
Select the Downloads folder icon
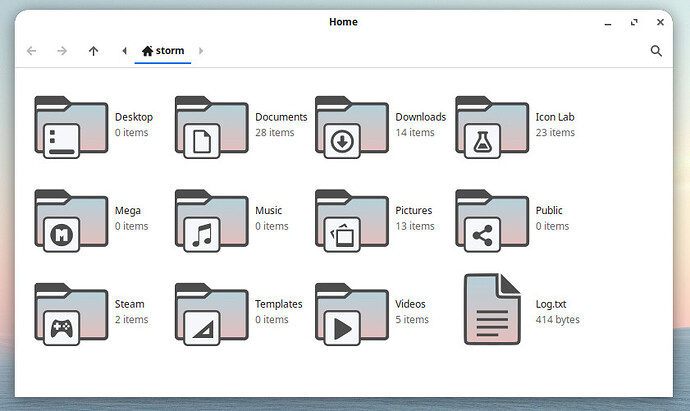351,126
